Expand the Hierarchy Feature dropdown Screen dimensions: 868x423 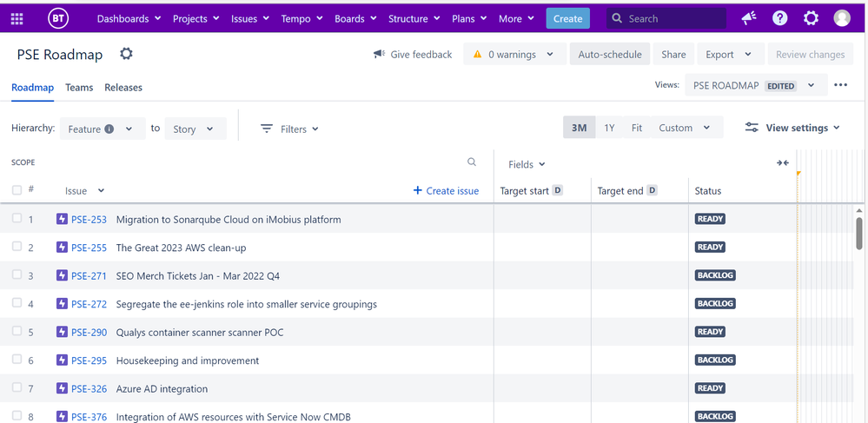click(x=102, y=129)
